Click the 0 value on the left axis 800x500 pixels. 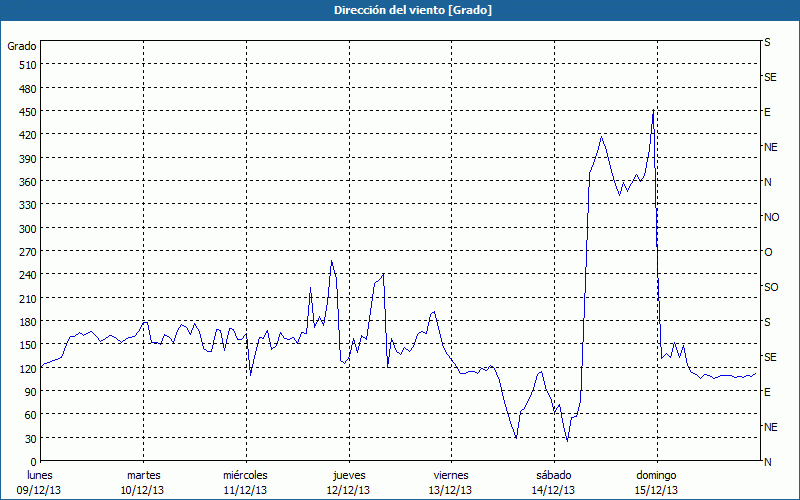click(33, 462)
